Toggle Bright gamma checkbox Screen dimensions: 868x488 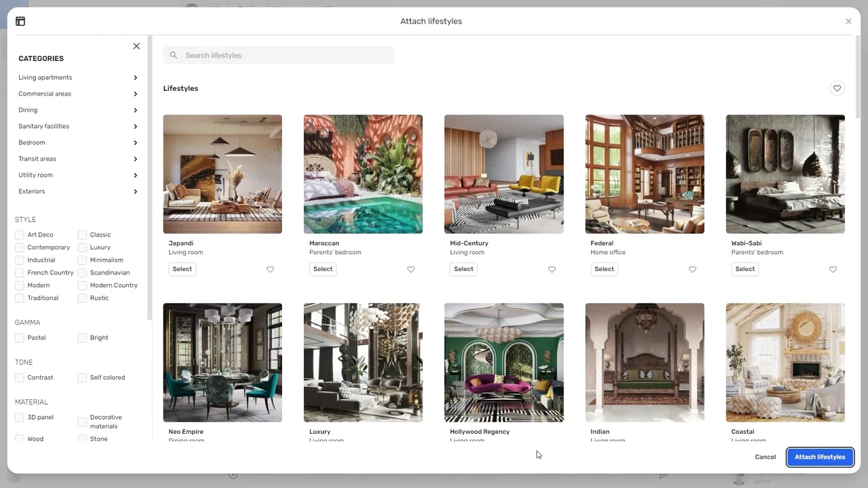coord(82,338)
